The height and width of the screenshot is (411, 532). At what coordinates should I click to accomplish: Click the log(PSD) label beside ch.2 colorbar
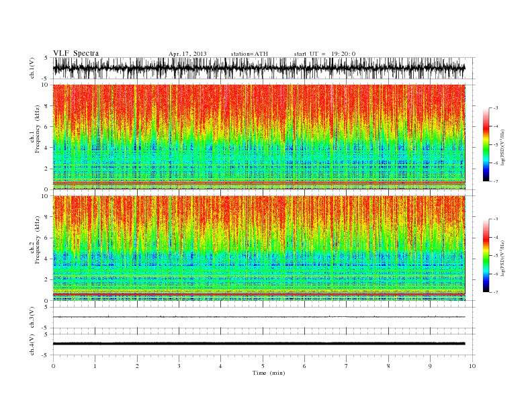[502, 258]
